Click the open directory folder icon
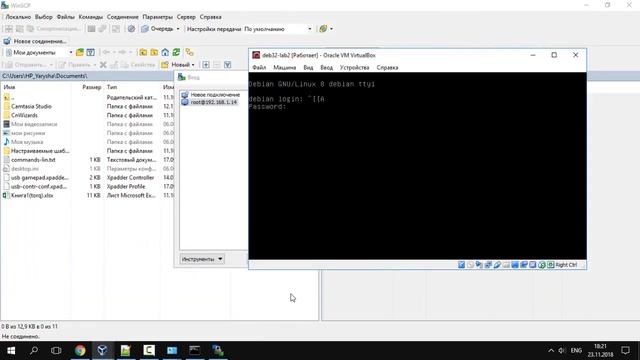 click(x=80, y=52)
